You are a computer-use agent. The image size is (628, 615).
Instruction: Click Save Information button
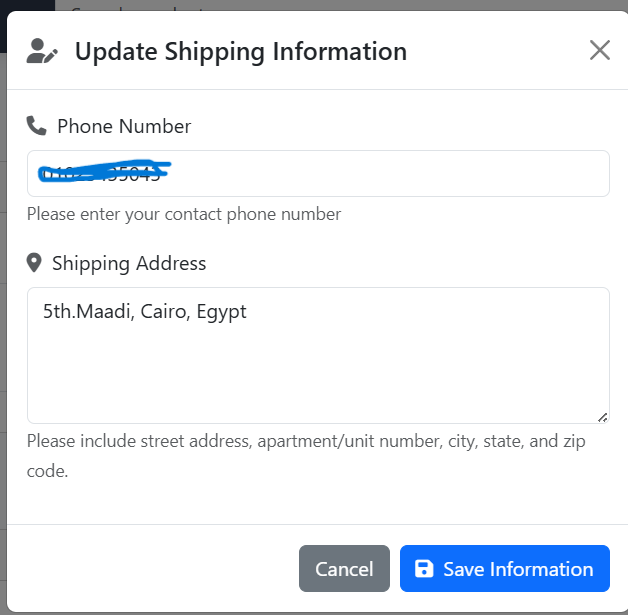[x=505, y=568]
